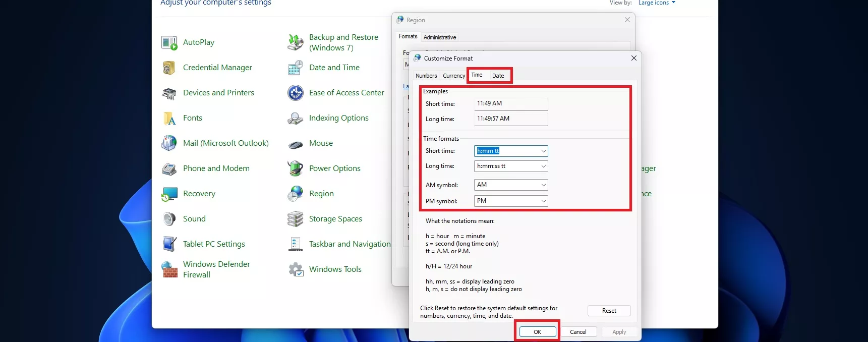The height and width of the screenshot is (342, 868).
Task: Switch to the Date tab
Action: (x=498, y=76)
